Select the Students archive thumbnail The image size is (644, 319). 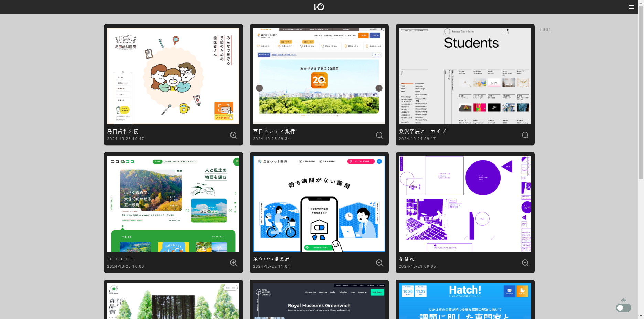pyautogui.click(x=465, y=76)
